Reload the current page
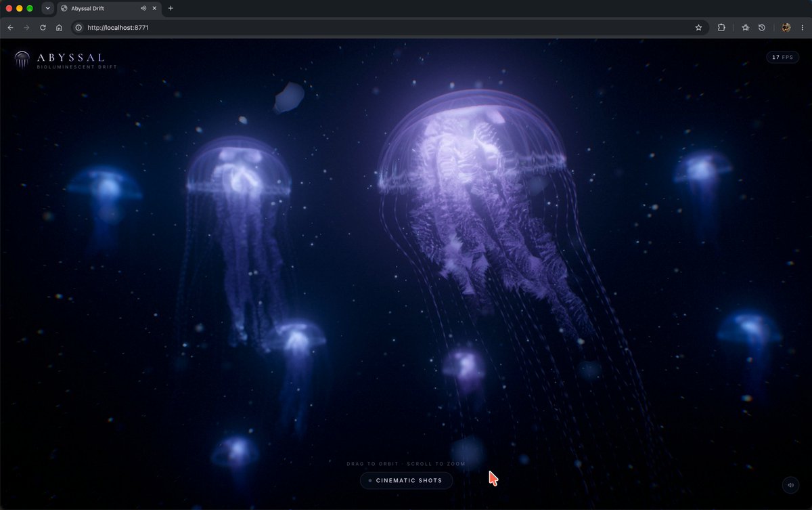 43,28
